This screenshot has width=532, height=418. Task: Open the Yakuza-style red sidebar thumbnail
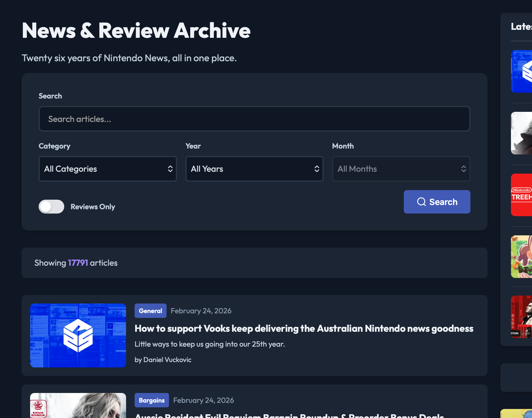point(521,317)
